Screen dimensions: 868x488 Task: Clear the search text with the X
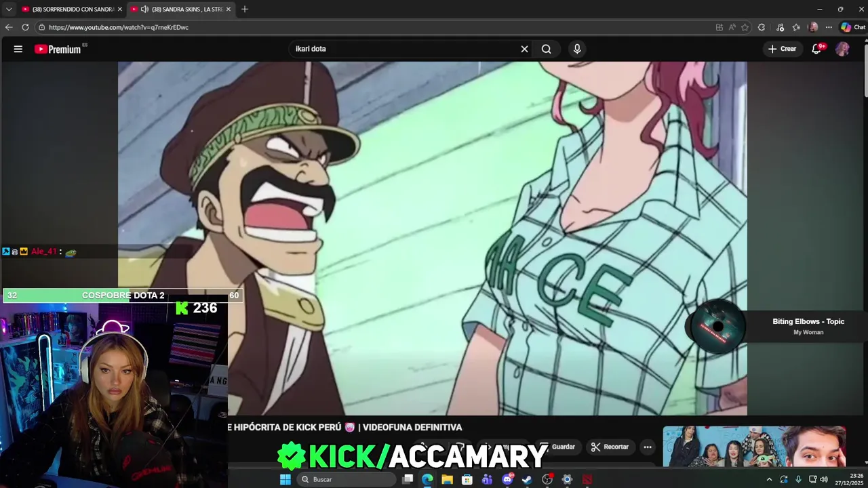[x=524, y=49]
